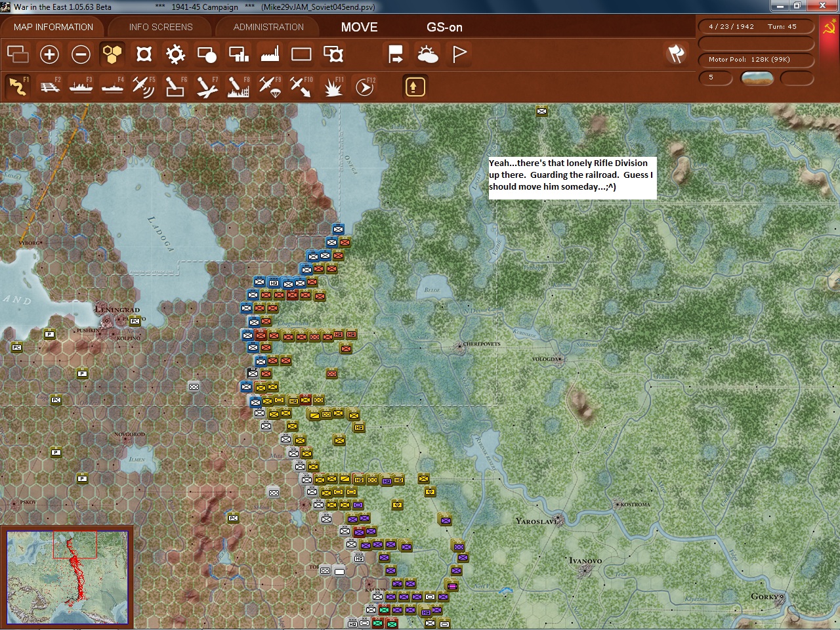840x630 pixels.
Task: Click the Leningrad city label
Action: point(117,309)
